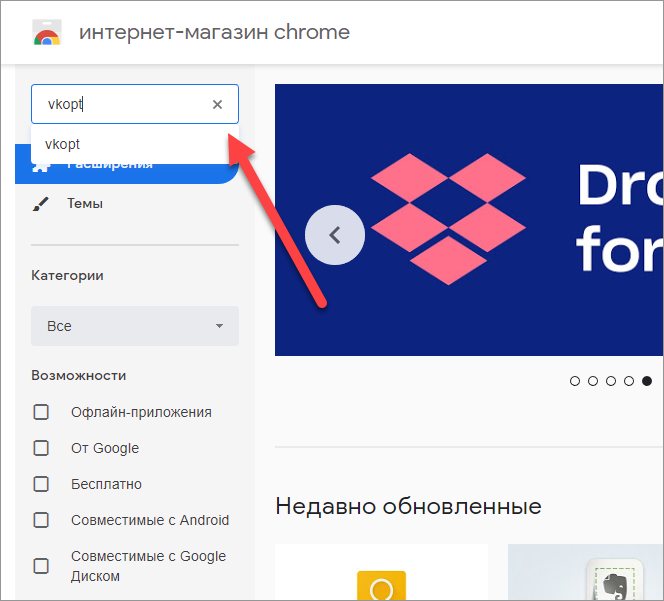
Task: Enable Совместимые с Google Диском checkbox
Action: 41,566
